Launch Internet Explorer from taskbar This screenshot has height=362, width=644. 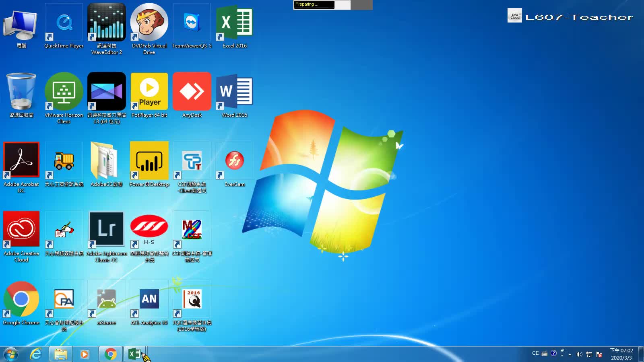click(36, 354)
